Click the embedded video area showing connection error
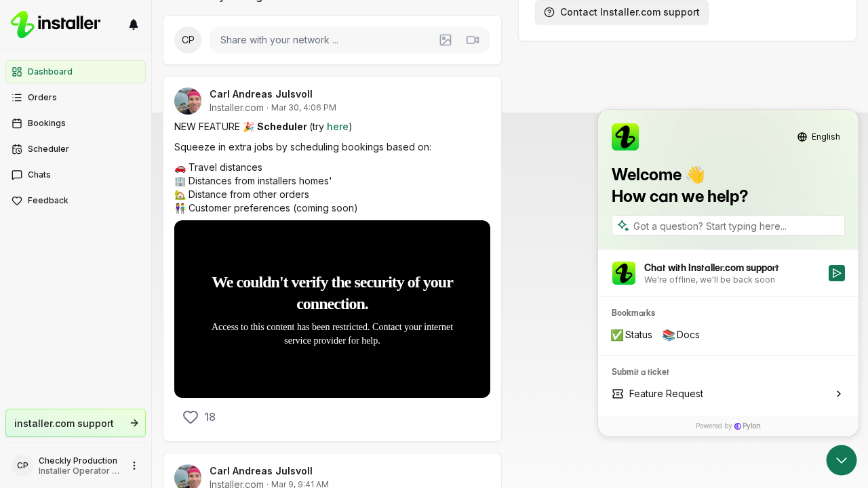Viewport: 868px width, 488px height. (x=332, y=309)
